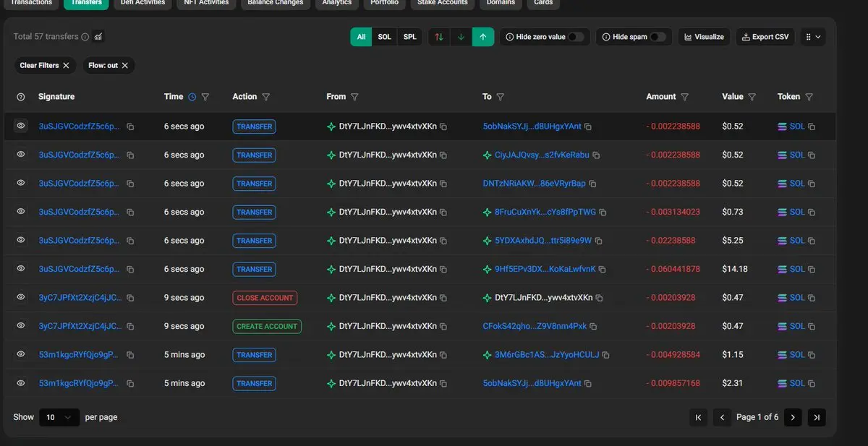Open the CFokS42qho recipient address link

pyautogui.click(x=535, y=326)
